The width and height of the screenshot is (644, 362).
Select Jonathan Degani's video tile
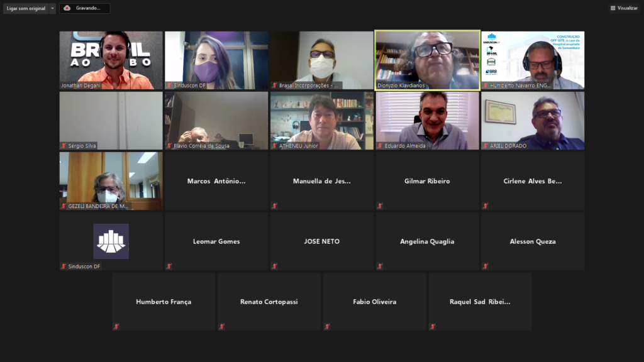point(111,60)
